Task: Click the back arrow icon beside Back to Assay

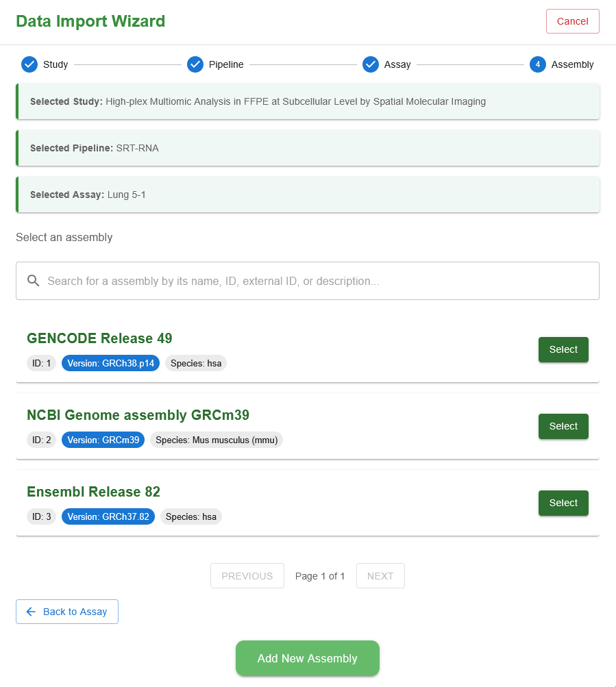Action: (31, 612)
